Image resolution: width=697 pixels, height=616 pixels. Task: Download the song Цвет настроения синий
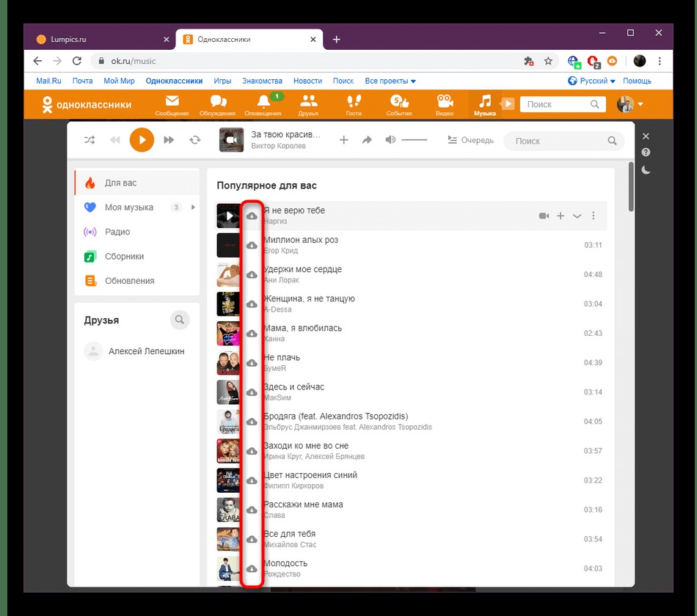coord(252,480)
